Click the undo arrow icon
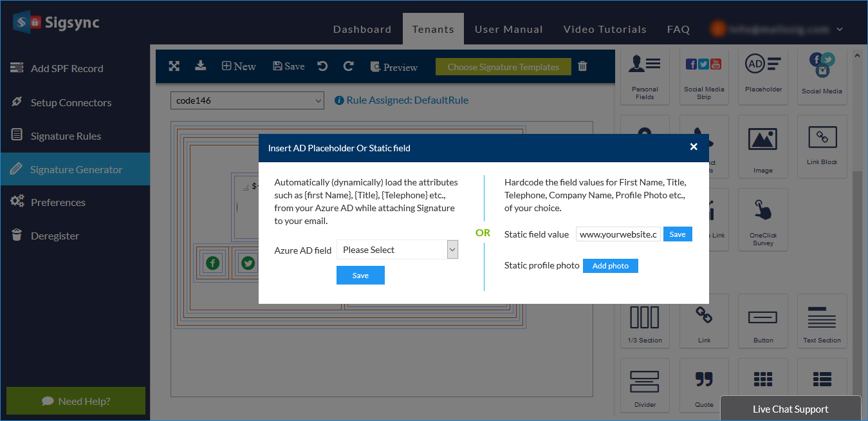The width and height of the screenshot is (868, 421). point(322,66)
